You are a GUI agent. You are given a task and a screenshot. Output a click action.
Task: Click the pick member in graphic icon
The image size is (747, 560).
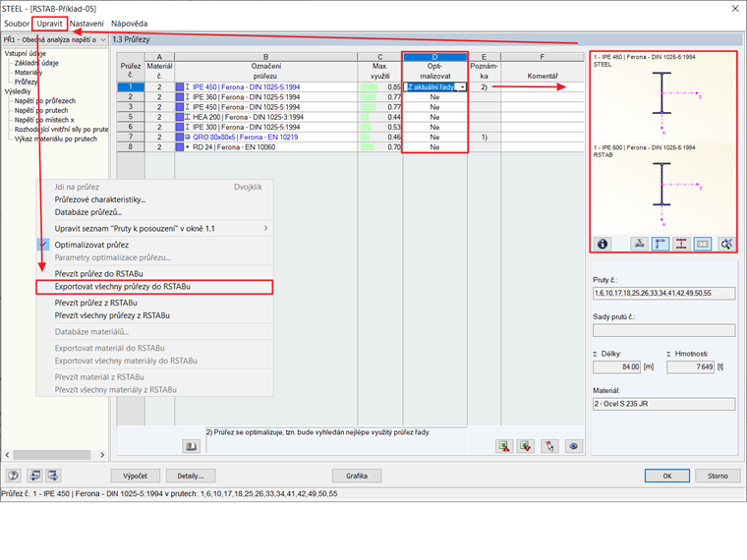click(549, 446)
